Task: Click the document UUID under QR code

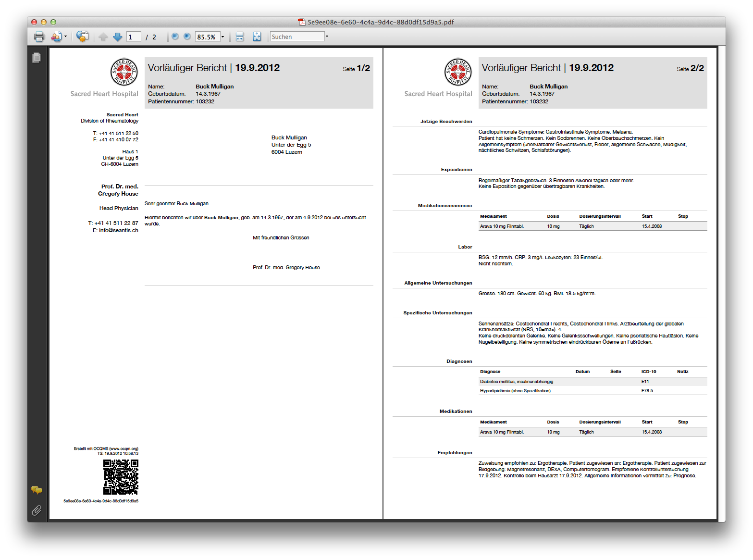Action: 101,501
